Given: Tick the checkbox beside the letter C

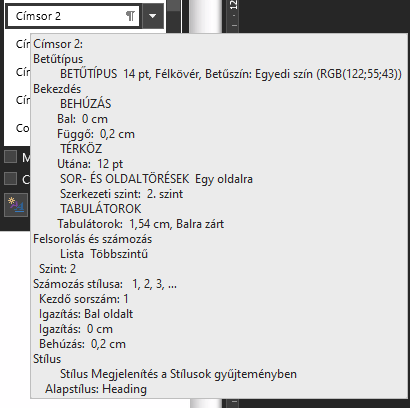Looking at the screenshot, I should click(x=10, y=179).
